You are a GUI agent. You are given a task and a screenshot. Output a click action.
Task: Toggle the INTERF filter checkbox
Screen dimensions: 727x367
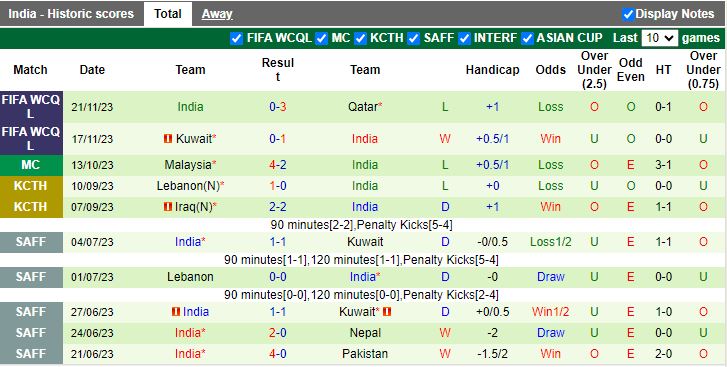[464, 38]
